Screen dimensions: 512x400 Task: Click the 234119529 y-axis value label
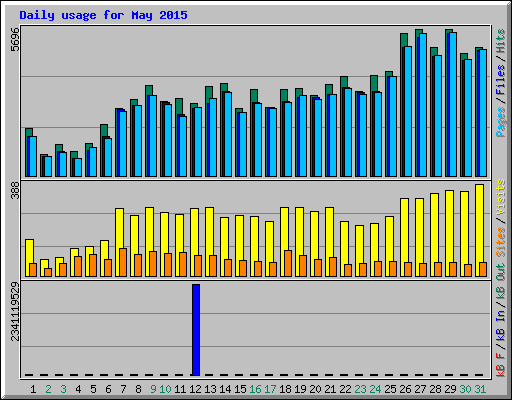click(15, 312)
